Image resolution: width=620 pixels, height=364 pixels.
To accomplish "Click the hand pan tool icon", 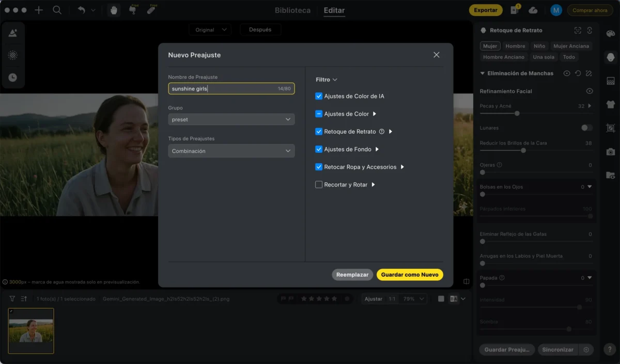I will click(114, 10).
